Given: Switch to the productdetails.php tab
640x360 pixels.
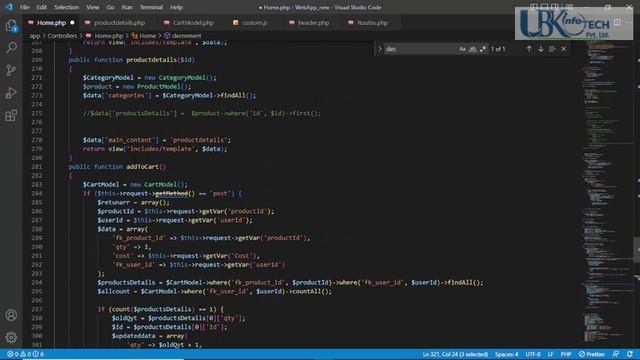Looking at the screenshot, I should click(x=119, y=23).
